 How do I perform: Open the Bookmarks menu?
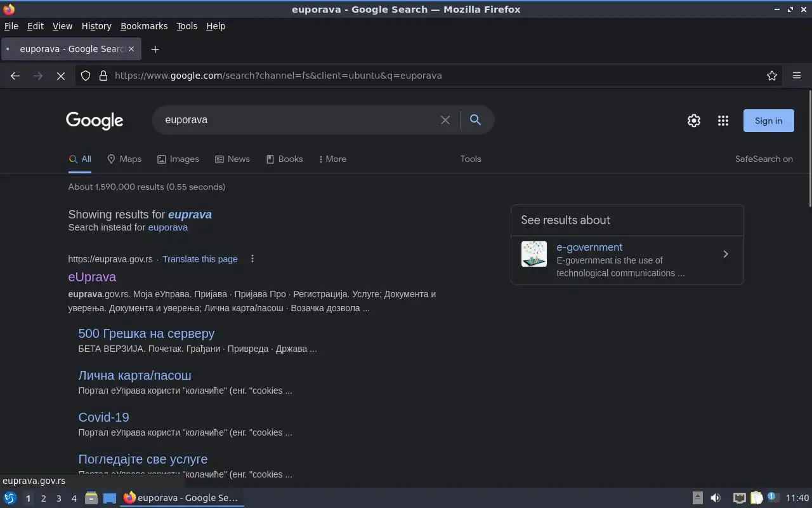click(144, 26)
